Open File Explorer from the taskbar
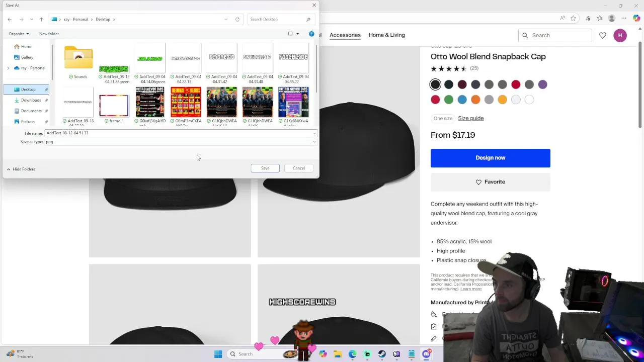 pyautogui.click(x=338, y=354)
